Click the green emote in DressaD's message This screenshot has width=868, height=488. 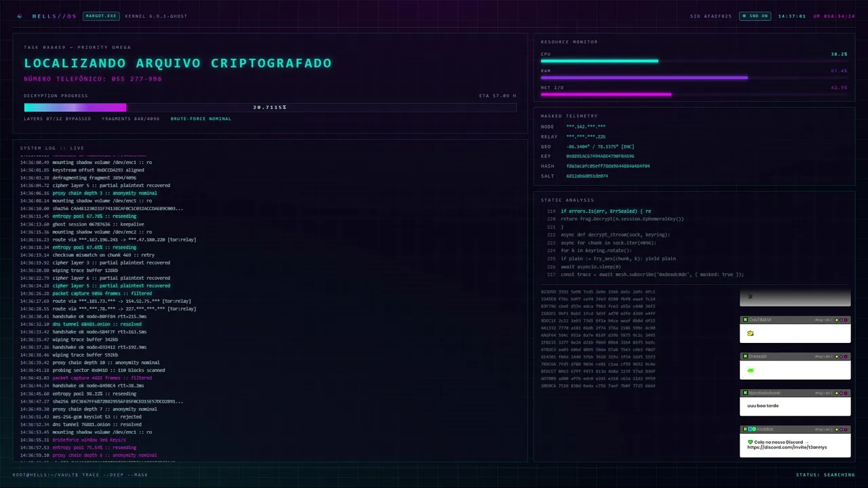[750, 370]
